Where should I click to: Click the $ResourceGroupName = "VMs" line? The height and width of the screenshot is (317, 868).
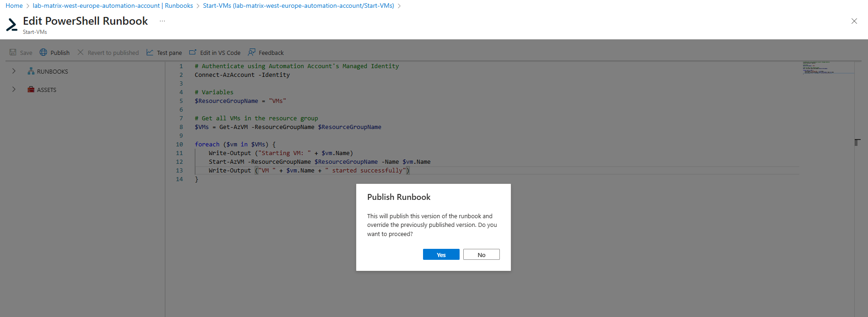[x=241, y=101]
